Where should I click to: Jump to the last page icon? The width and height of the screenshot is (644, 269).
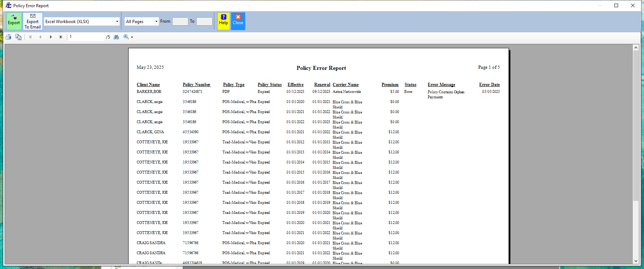click(61, 37)
